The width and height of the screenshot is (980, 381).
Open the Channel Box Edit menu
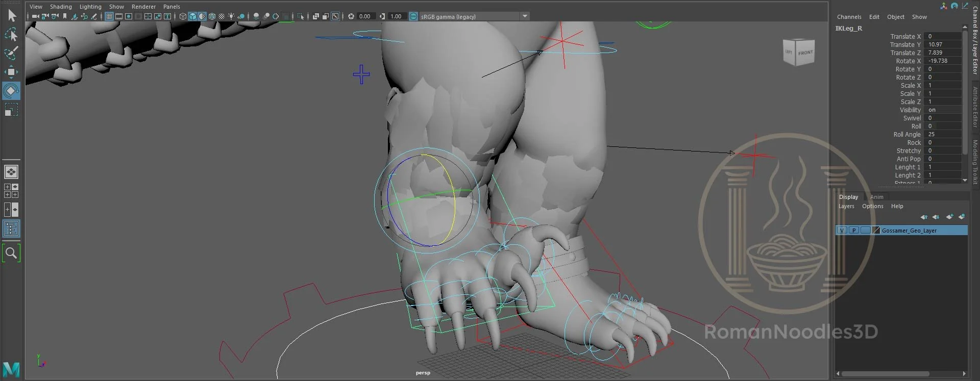point(874,17)
